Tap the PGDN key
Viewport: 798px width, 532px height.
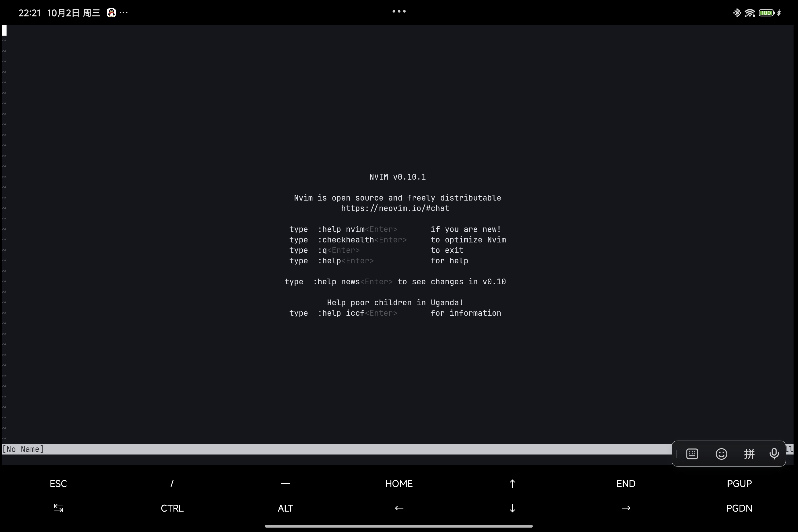(739, 508)
